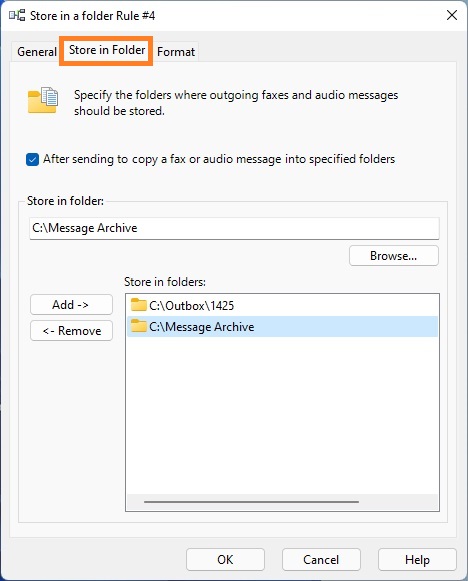The width and height of the screenshot is (468, 581).
Task: Close the Store in a folder dialog
Action: 452,15
